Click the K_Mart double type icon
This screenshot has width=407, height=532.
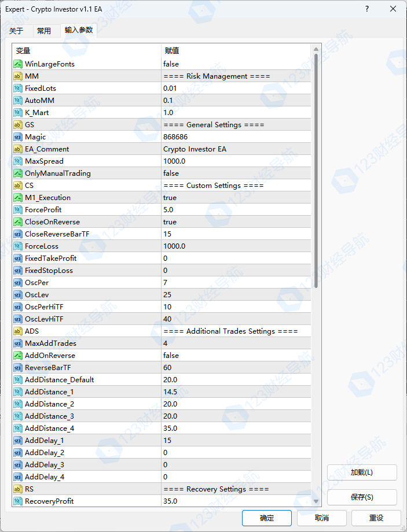18,113
